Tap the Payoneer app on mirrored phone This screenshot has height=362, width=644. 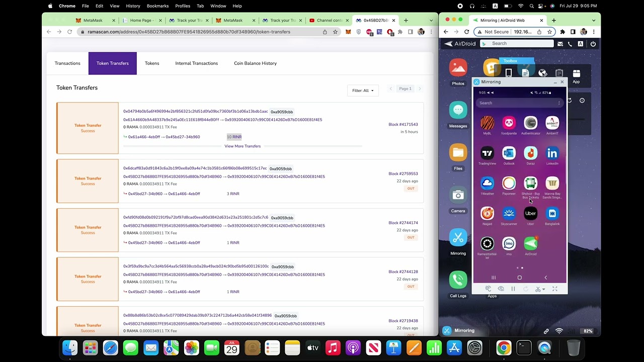(509, 184)
